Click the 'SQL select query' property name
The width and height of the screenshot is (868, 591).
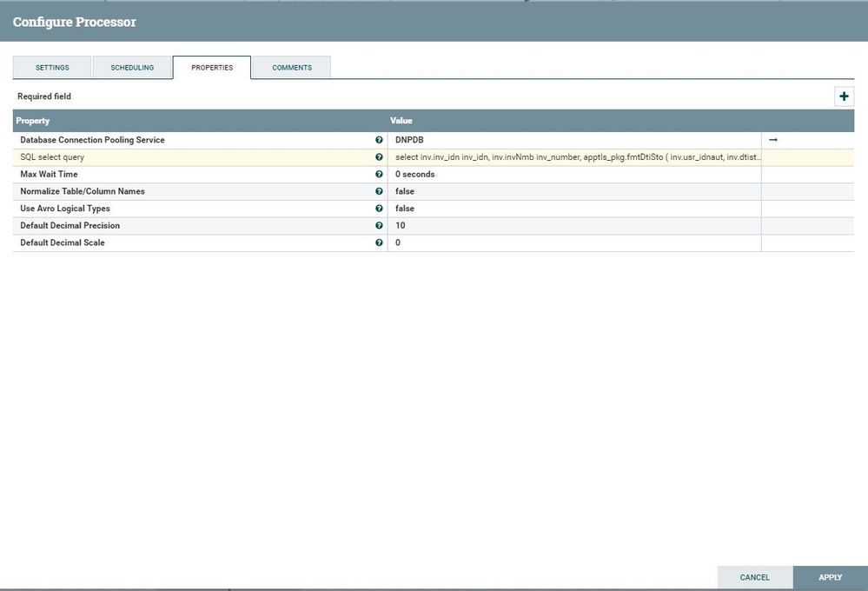tap(52, 157)
